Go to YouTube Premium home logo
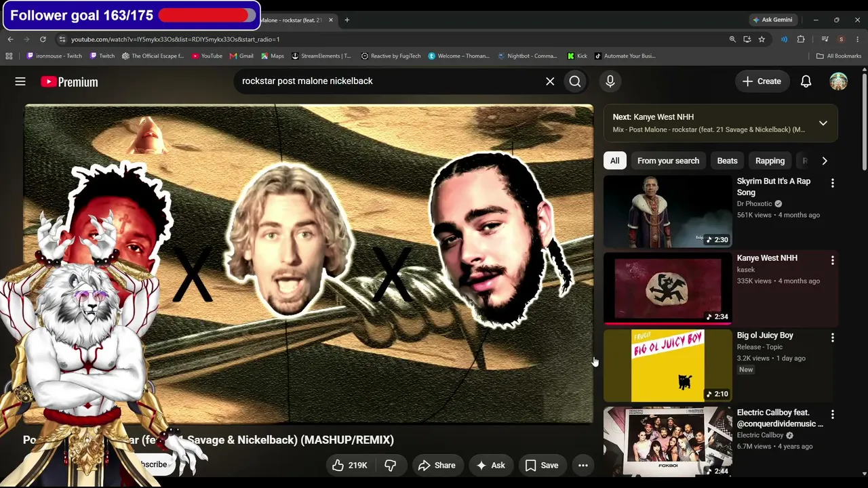 pos(69,82)
